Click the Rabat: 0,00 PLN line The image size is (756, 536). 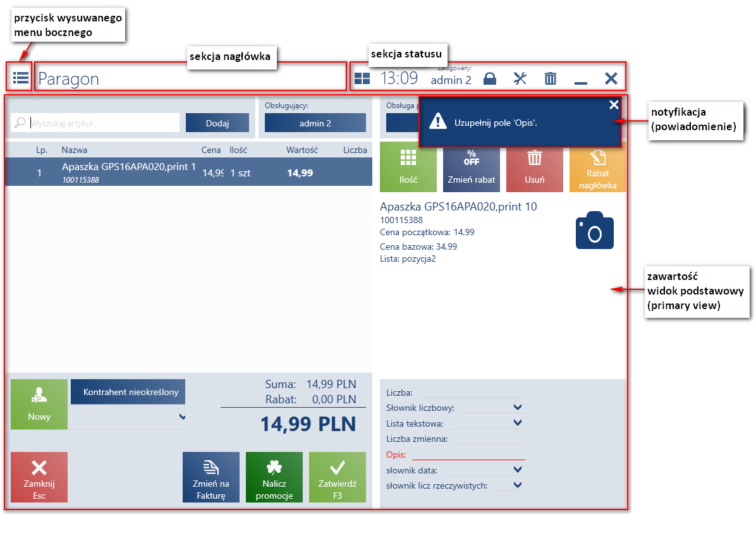(x=310, y=399)
